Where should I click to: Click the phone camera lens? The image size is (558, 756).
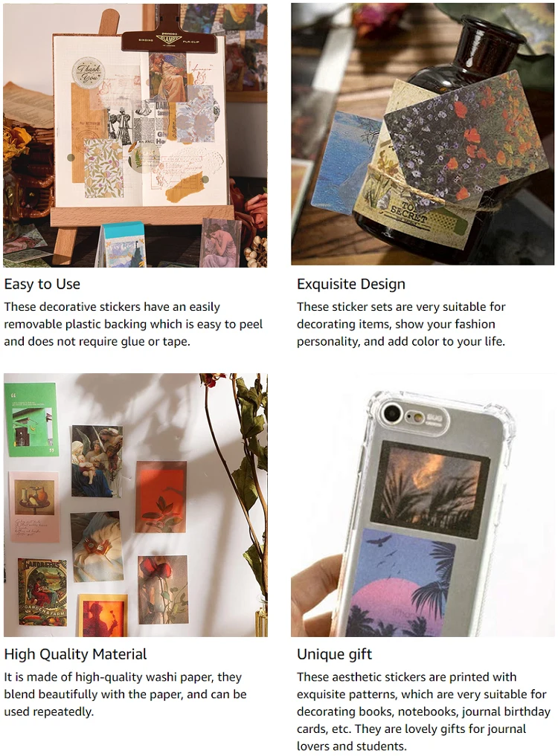[393, 414]
